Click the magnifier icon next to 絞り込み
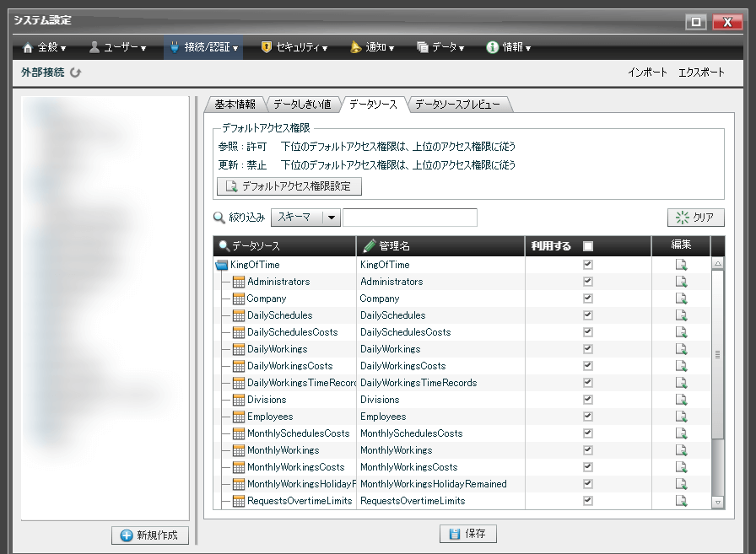The height and width of the screenshot is (554, 756). click(219, 218)
